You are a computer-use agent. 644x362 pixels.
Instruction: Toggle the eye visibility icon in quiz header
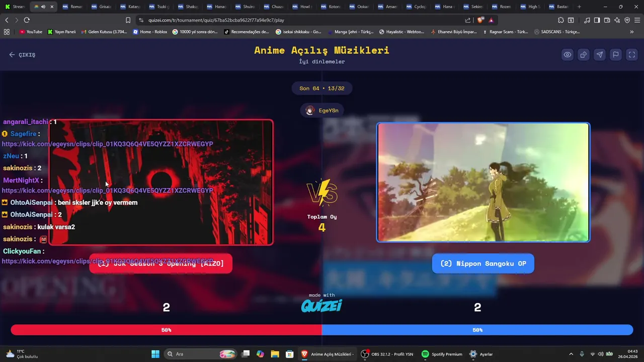567,55
